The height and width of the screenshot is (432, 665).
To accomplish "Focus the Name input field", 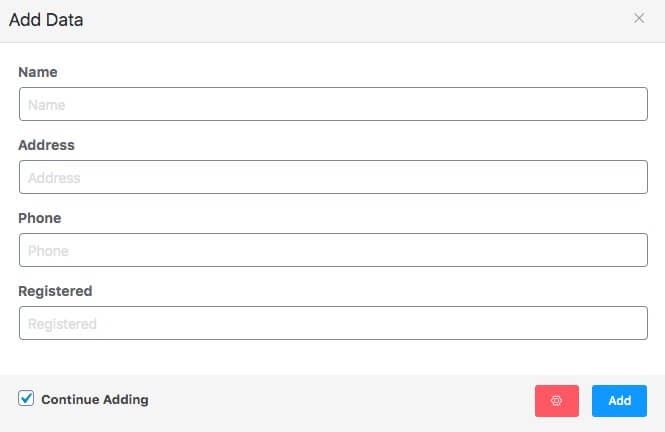I will point(333,104).
